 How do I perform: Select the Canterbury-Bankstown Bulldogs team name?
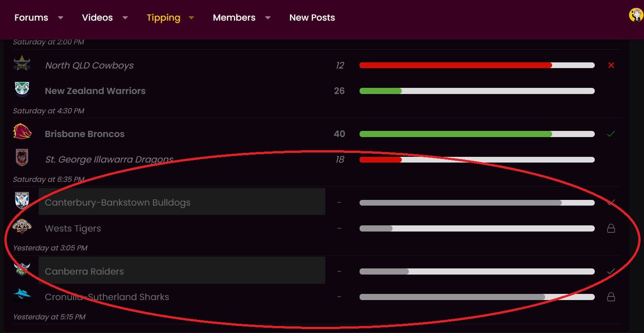(117, 203)
